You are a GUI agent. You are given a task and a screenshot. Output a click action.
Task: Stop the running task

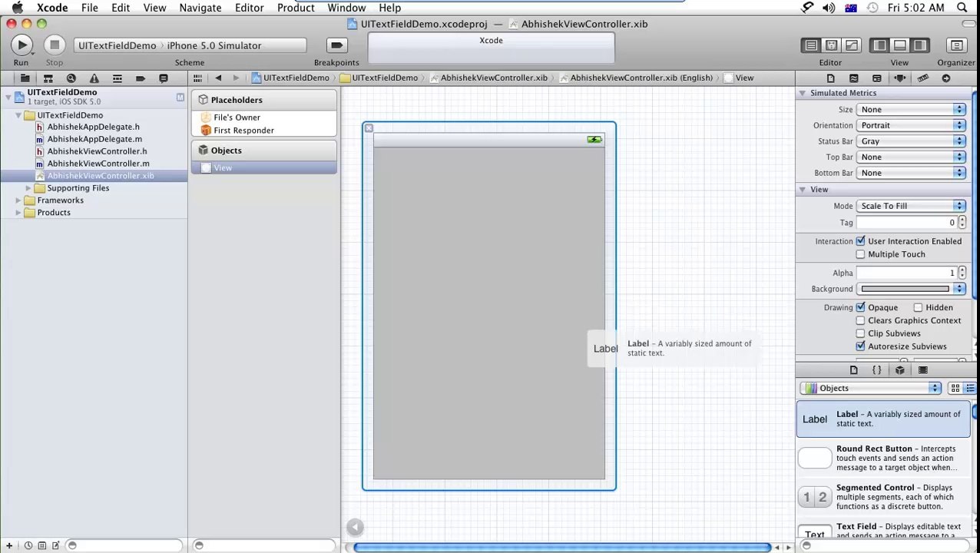(x=54, y=45)
